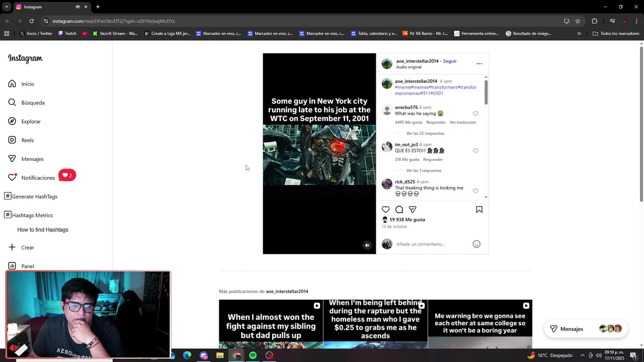
Task: Open Todos los marcadores folder
Action: pos(616,34)
